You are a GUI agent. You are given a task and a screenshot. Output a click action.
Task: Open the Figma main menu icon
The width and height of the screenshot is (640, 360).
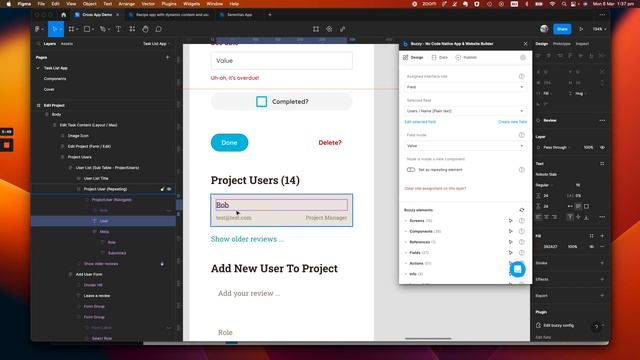pos(38,29)
